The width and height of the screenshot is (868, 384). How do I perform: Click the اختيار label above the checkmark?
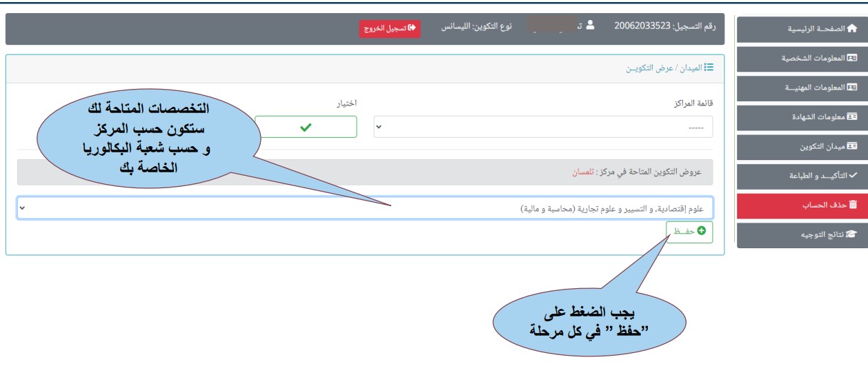click(346, 103)
